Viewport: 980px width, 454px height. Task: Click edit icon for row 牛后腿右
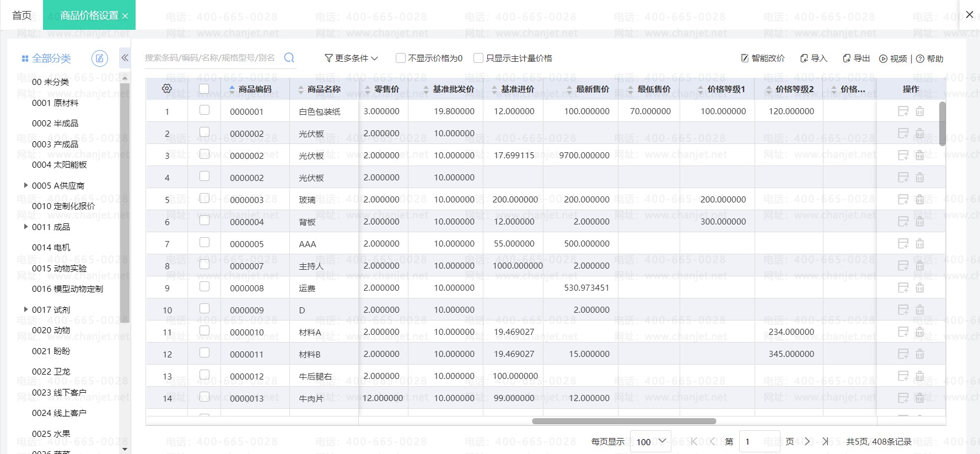coord(903,376)
